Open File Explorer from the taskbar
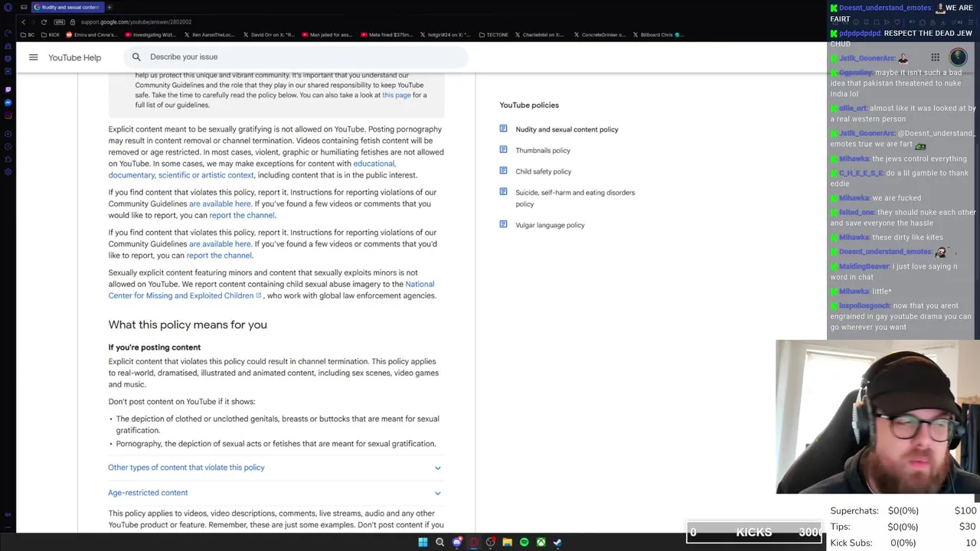 pyautogui.click(x=507, y=542)
